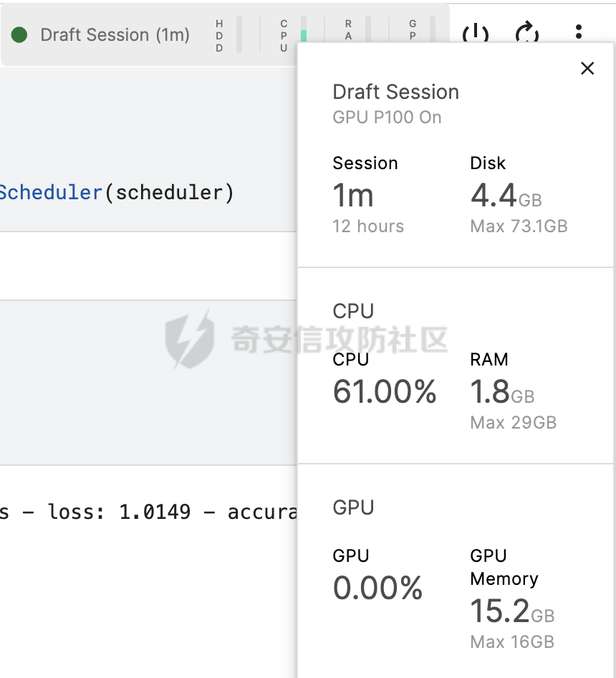The width and height of the screenshot is (616, 678).
Task: Click the Session 1m time value
Action: [x=352, y=196]
